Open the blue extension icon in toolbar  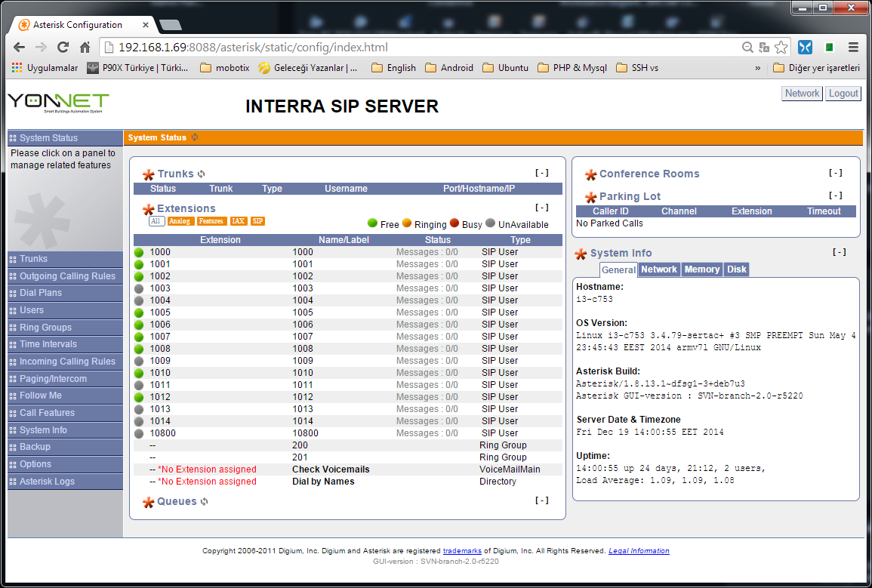click(805, 48)
